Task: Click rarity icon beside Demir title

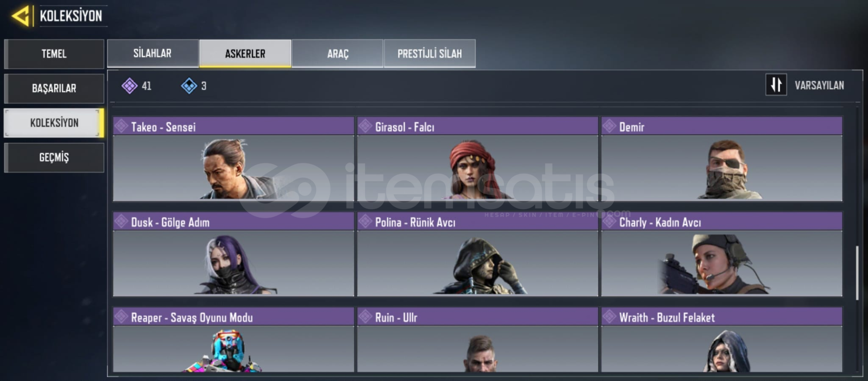Action: click(x=609, y=126)
